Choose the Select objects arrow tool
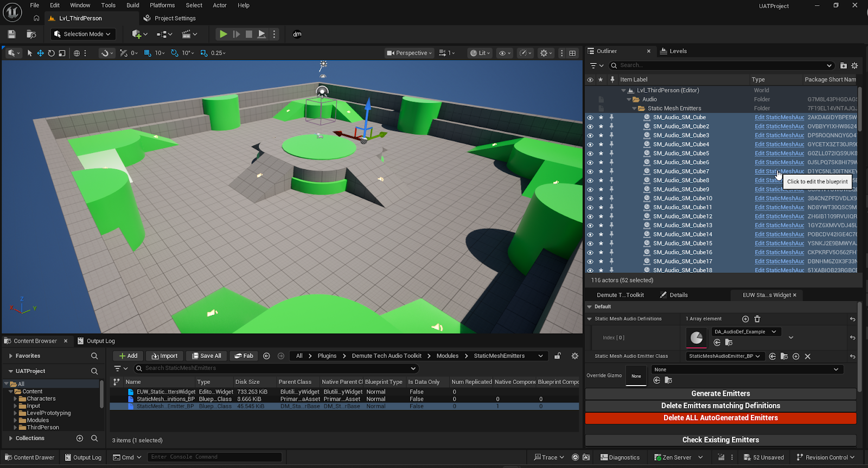868x468 pixels. pyautogui.click(x=30, y=53)
